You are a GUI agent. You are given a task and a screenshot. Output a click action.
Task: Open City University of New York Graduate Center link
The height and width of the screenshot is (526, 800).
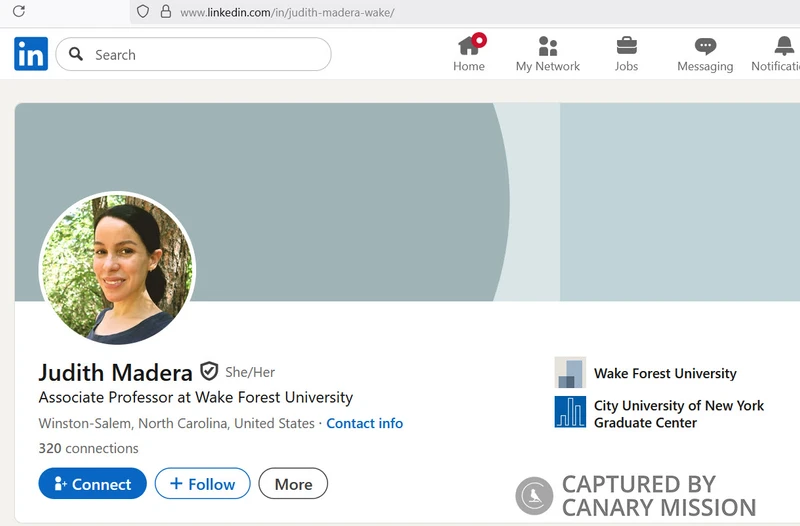point(679,414)
